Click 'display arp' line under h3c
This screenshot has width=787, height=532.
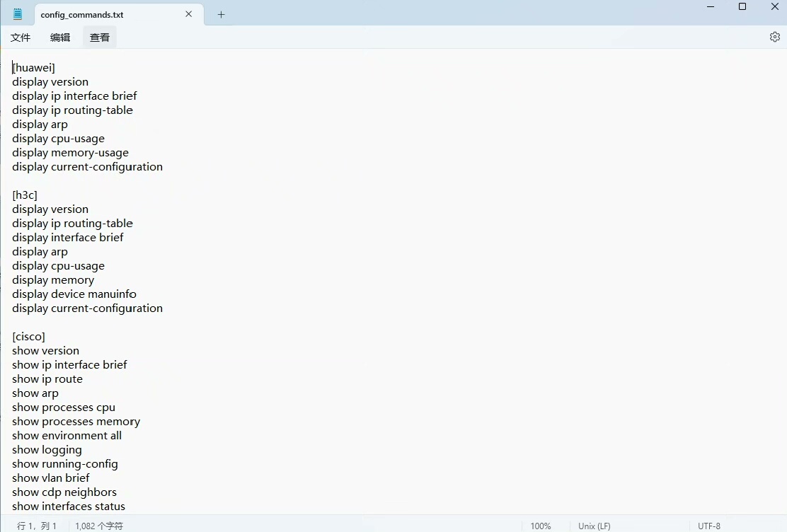pos(40,252)
